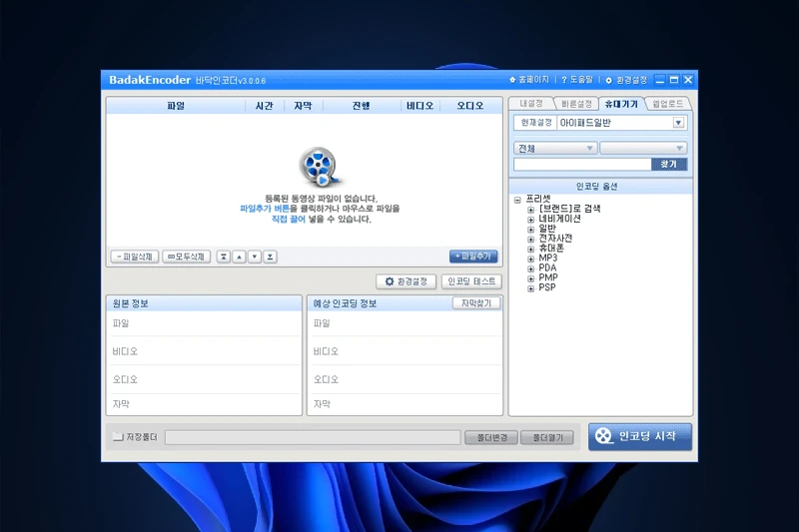Collapse the 프리셋 tree root
This screenshot has height=532, width=799.
coord(517,199)
